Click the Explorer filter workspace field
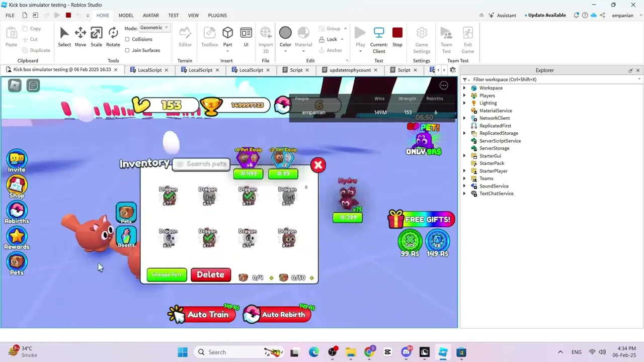This screenshot has height=362, width=644. pyautogui.click(x=552, y=79)
